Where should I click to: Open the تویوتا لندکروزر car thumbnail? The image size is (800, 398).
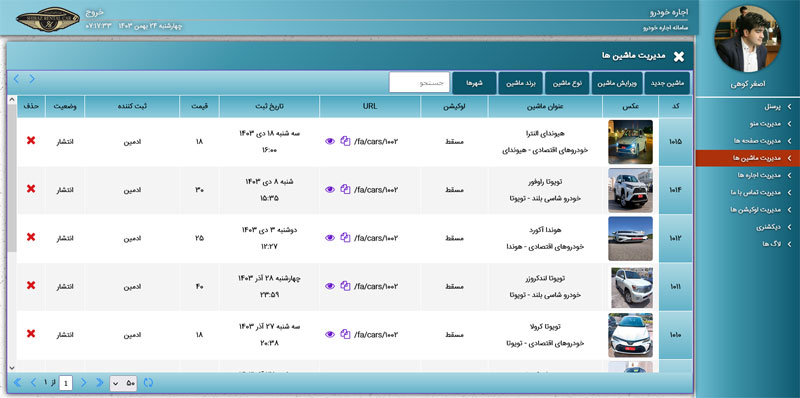(632, 287)
